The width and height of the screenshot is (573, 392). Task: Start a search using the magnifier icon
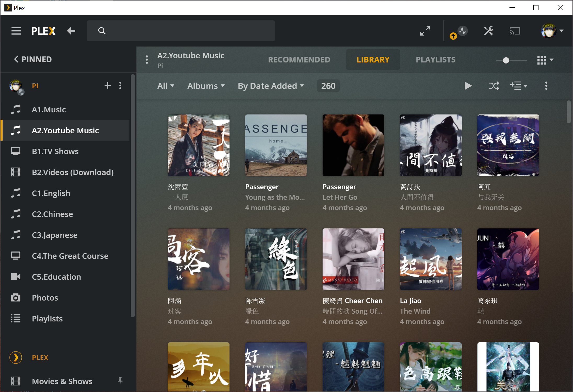pos(102,31)
